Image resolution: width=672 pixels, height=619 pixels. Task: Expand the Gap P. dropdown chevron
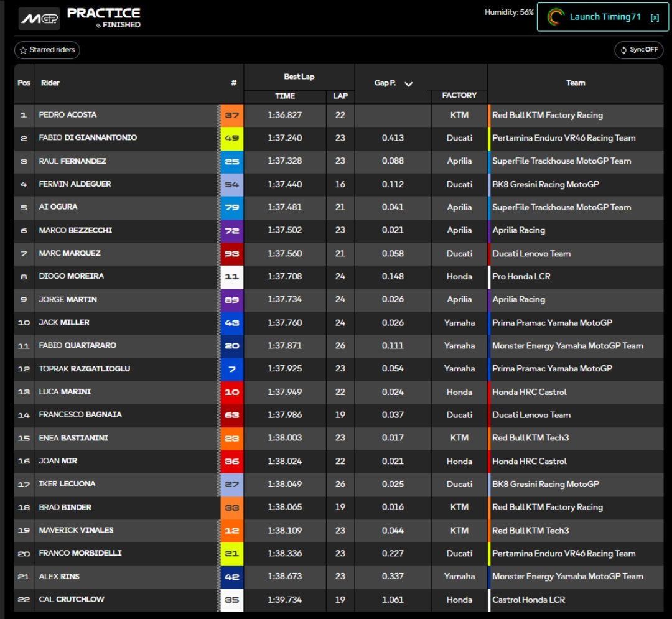pos(408,83)
